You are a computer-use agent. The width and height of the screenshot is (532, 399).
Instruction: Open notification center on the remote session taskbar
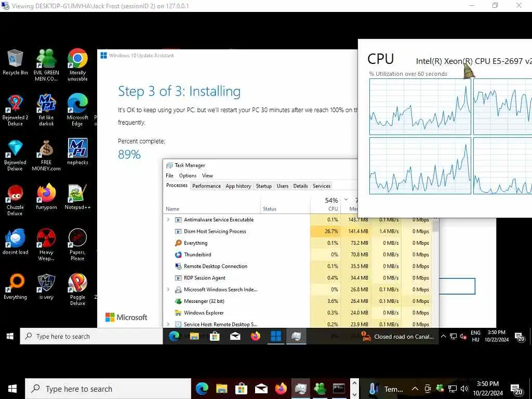point(520,337)
